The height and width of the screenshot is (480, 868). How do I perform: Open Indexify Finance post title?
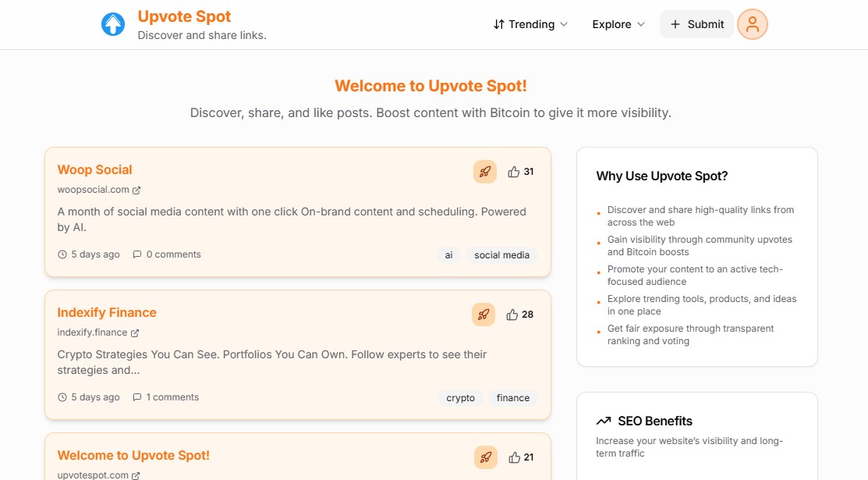coord(107,312)
